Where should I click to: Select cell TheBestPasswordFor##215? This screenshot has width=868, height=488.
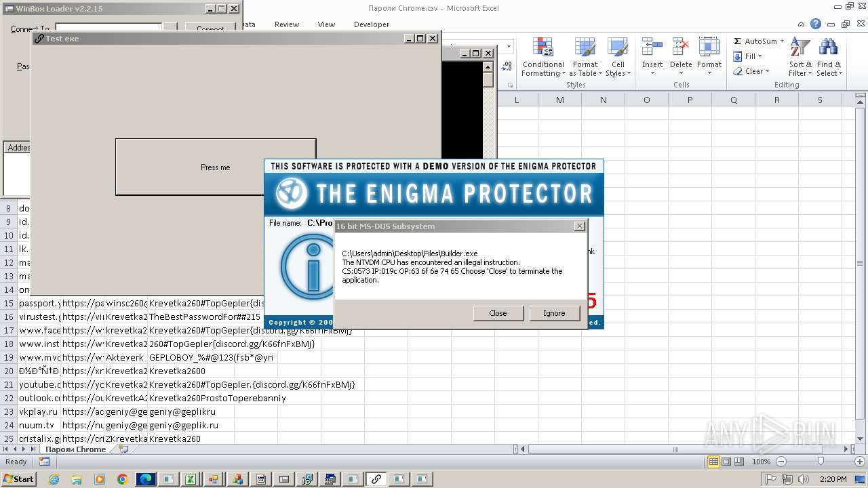pyautogui.click(x=205, y=317)
